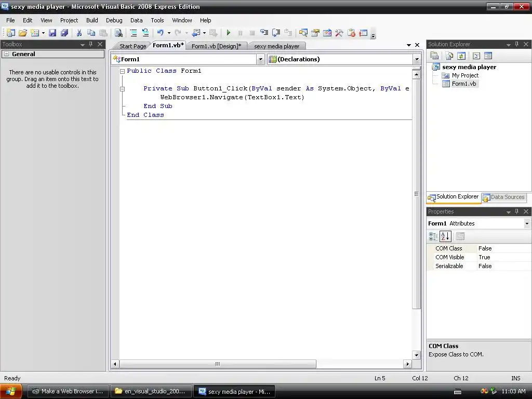Open the Add New Item dropdown arrow
The width and height of the screenshot is (532, 399).
[x=43, y=33]
